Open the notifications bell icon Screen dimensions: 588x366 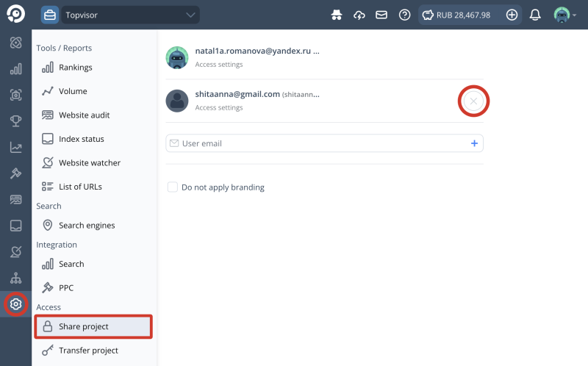coord(535,15)
